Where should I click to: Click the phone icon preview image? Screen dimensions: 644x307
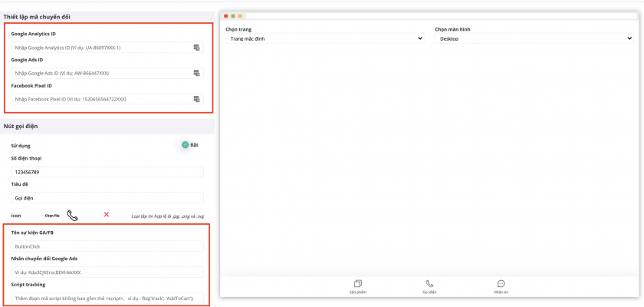point(73,216)
